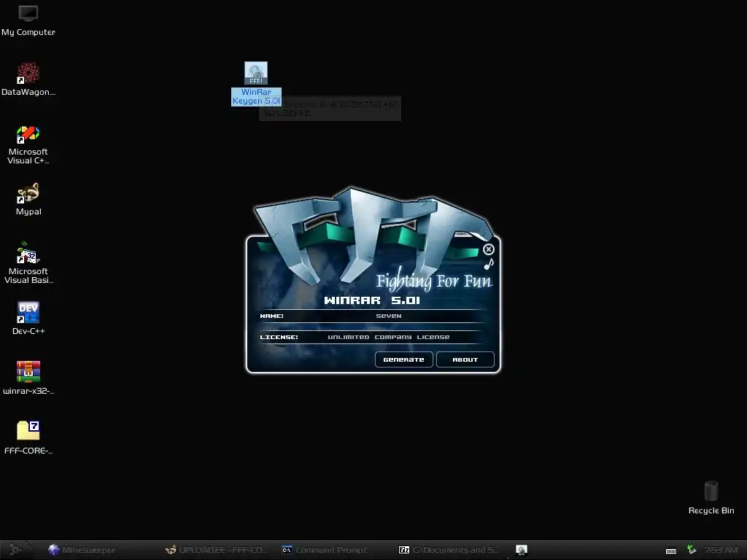Click the Name field showing 'seven'
Image resolution: width=747 pixels, height=560 pixels.
[388, 316]
